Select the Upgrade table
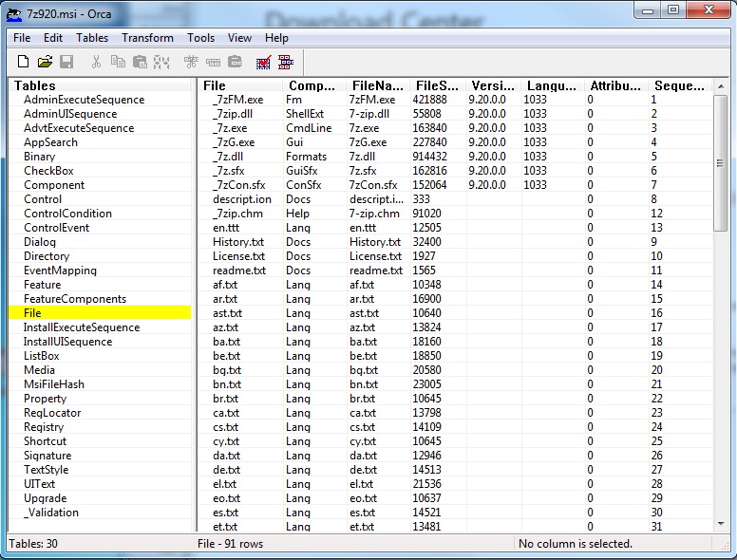 pos(46,498)
